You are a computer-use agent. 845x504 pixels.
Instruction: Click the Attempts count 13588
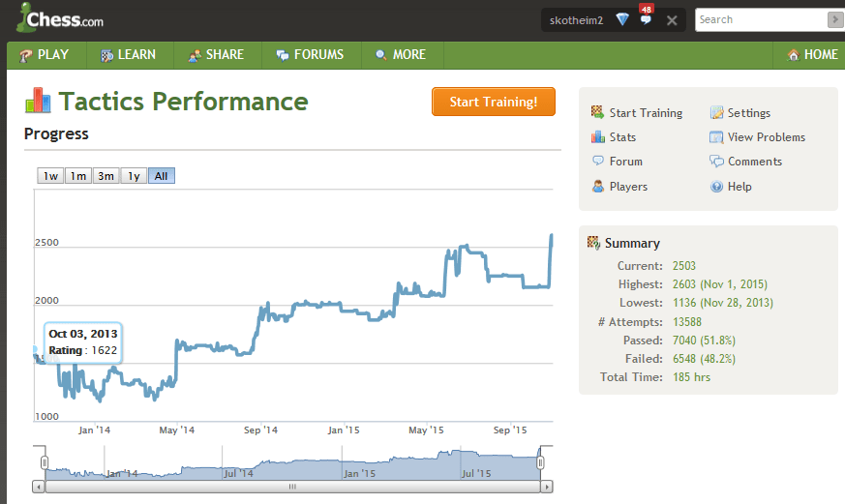tap(687, 322)
